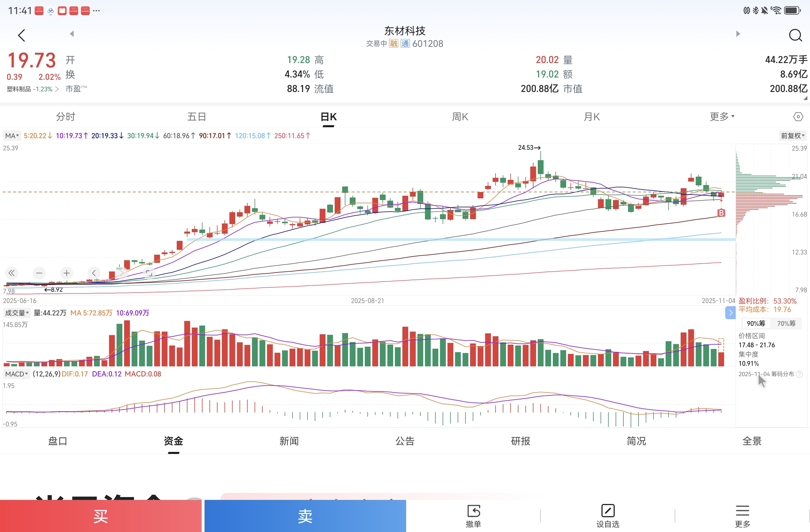Image resolution: width=810 pixels, height=532 pixels.
Task: Switch to 周K weekly chart tab
Action: point(460,117)
